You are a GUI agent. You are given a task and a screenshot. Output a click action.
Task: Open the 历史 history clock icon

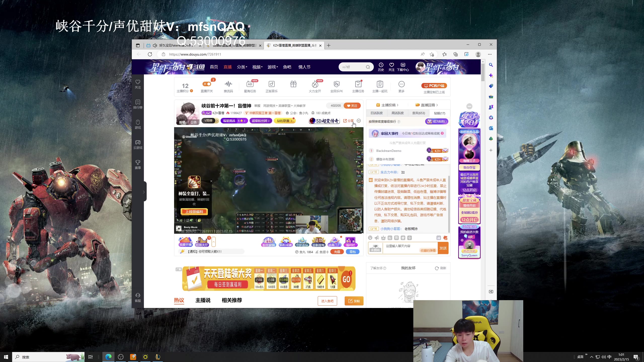pyautogui.click(x=381, y=67)
